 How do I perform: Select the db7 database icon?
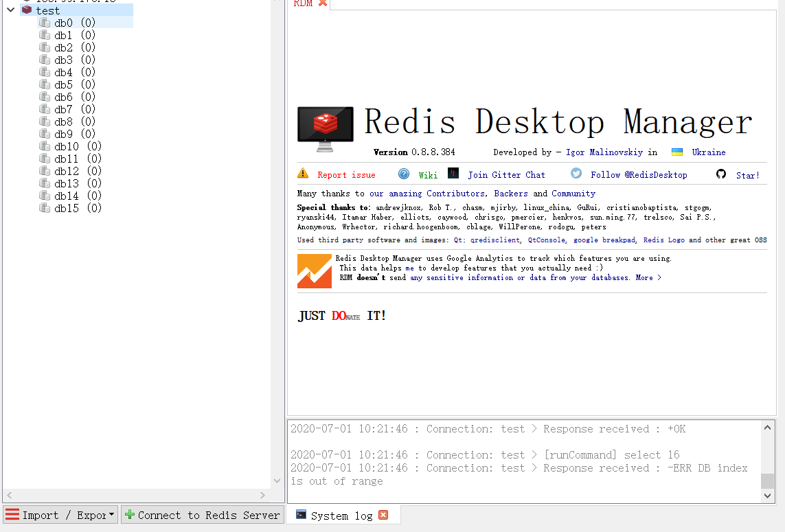[45, 109]
